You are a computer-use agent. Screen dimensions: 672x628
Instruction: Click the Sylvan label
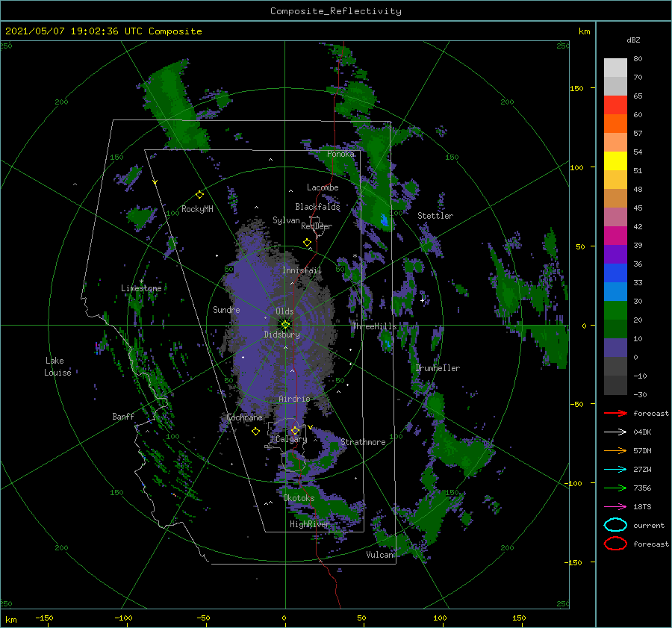click(286, 220)
